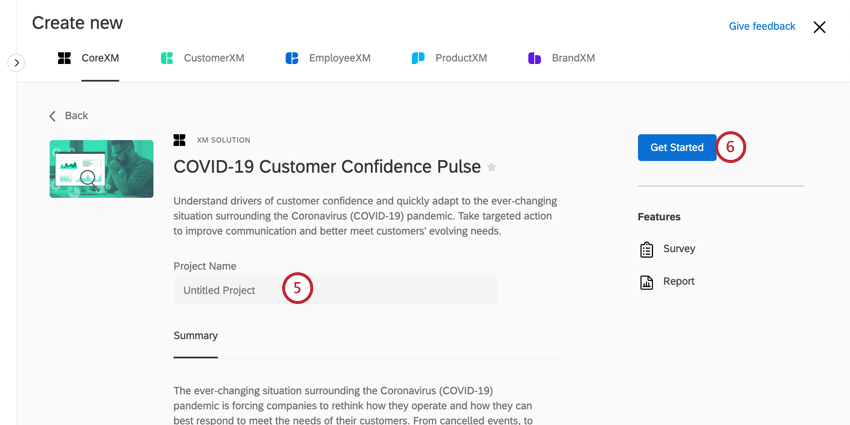Switch to the BrandXM tab
850x425 pixels.
click(573, 58)
